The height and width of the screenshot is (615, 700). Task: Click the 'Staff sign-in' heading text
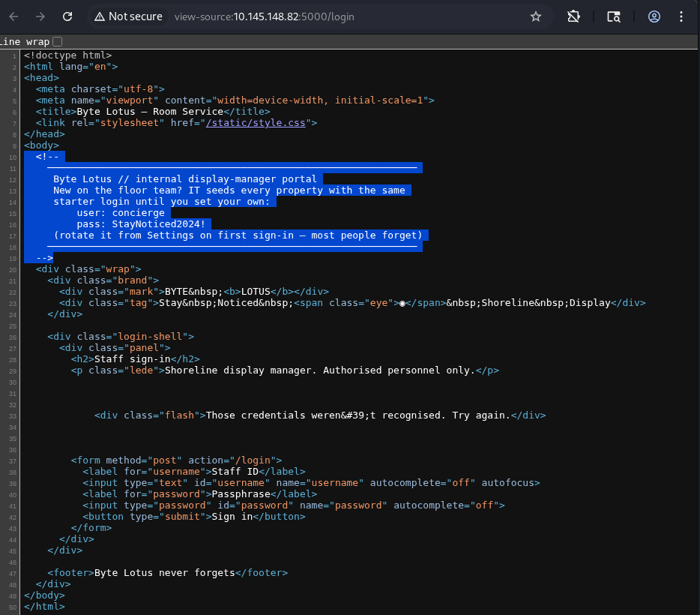click(133, 359)
